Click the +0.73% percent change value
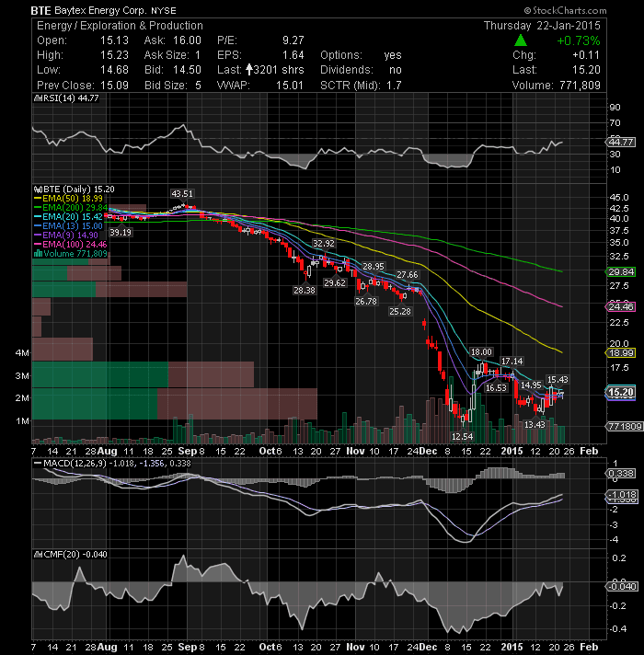The width and height of the screenshot is (644, 655). (x=579, y=40)
